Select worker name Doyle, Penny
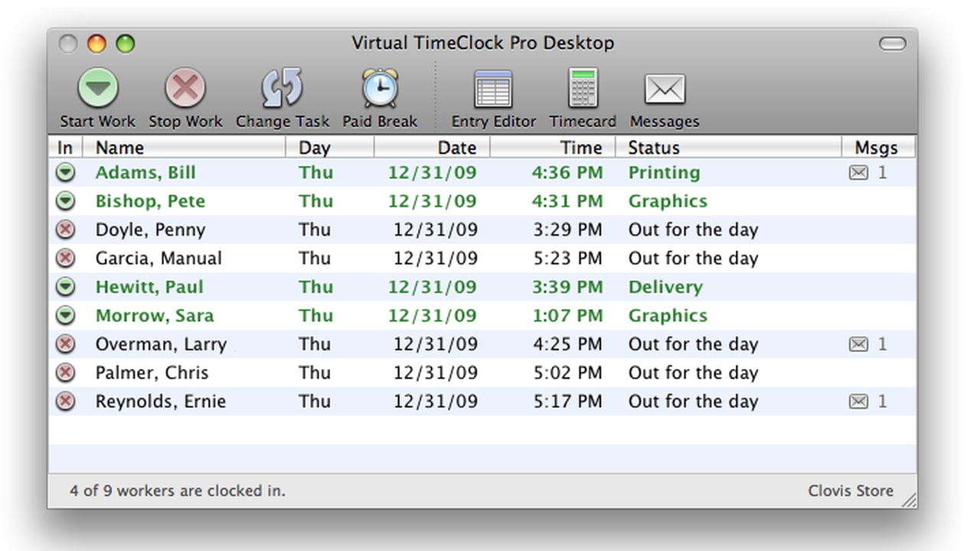Image resolution: width=980 pixels, height=551 pixels. pyautogui.click(x=150, y=230)
